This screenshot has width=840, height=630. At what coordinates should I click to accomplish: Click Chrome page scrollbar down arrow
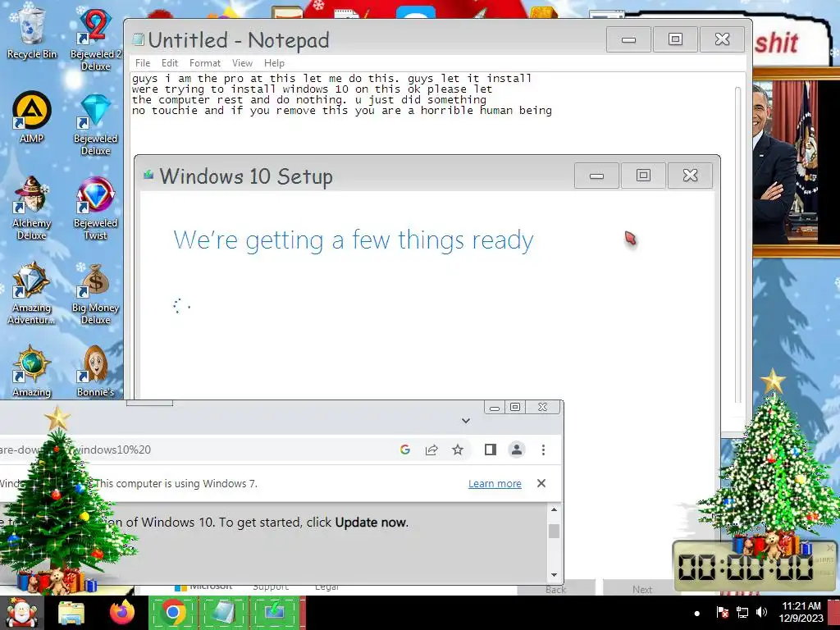pos(554,575)
